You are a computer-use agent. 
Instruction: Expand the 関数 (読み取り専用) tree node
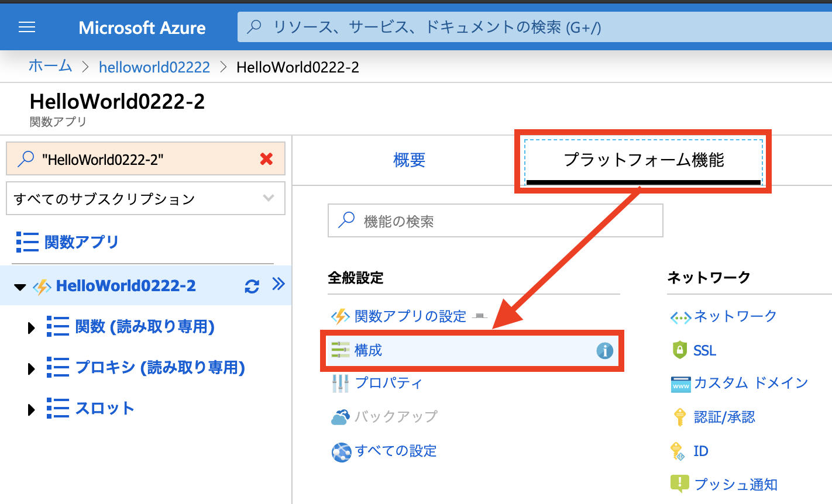pyautogui.click(x=32, y=328)
